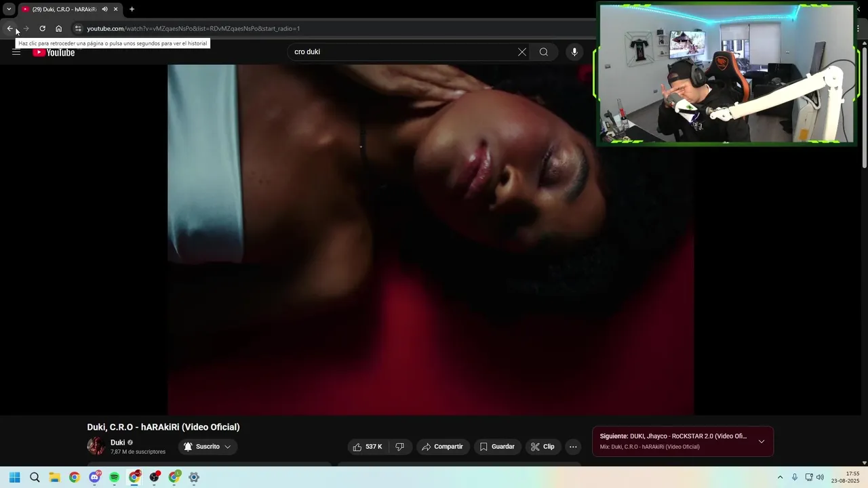Go to YouTube home via logo

click(x=54, y=52)
